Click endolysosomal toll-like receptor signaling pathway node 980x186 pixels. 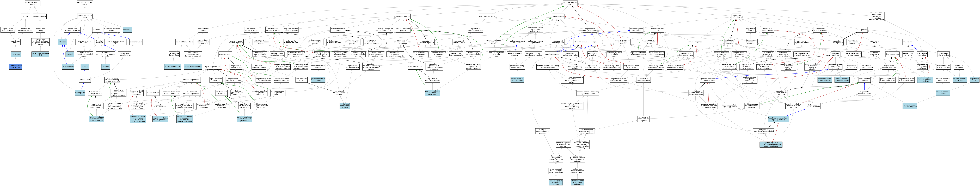click(556, 171)
